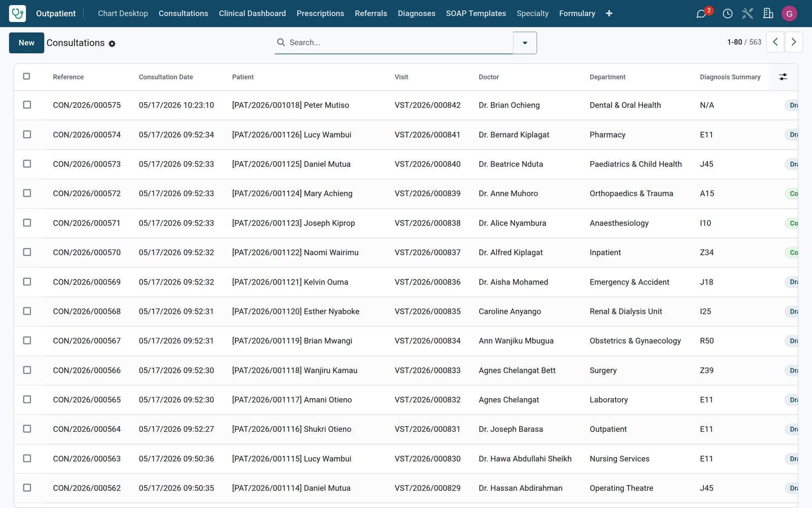Open the messages chat bubble icon
Image resolution: width=812 pixels, height=508 pixels.
click(x=701, y=14)
